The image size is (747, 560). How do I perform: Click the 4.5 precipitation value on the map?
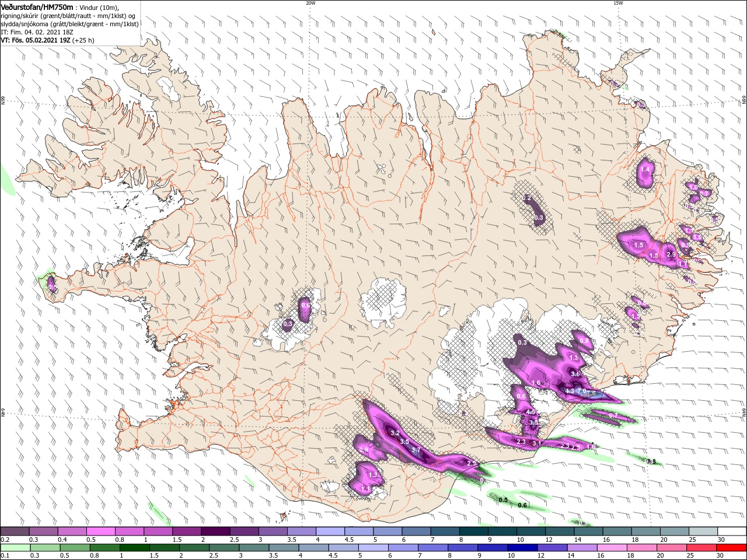coord(530,412)
